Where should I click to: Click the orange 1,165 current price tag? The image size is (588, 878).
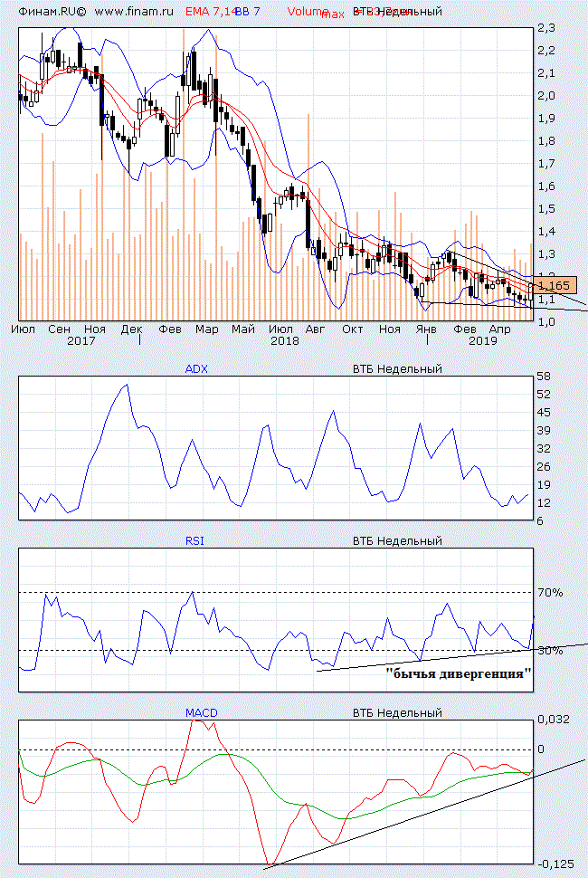[x=556, y=285]
